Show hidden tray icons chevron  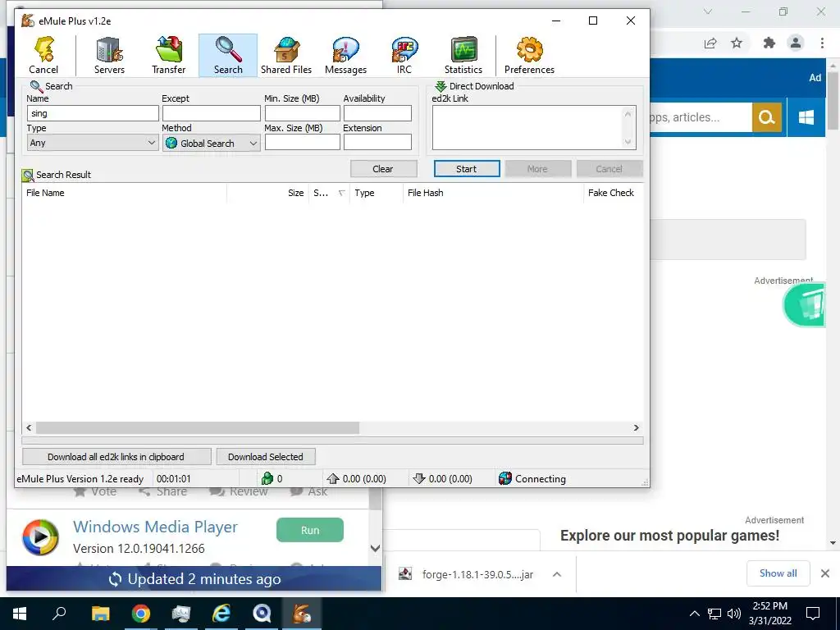click(x=694, y=614)
